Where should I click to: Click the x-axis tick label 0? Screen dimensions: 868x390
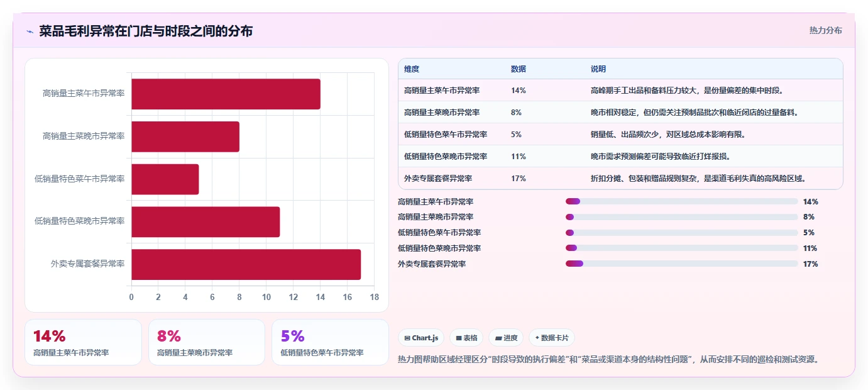[131, 297]
